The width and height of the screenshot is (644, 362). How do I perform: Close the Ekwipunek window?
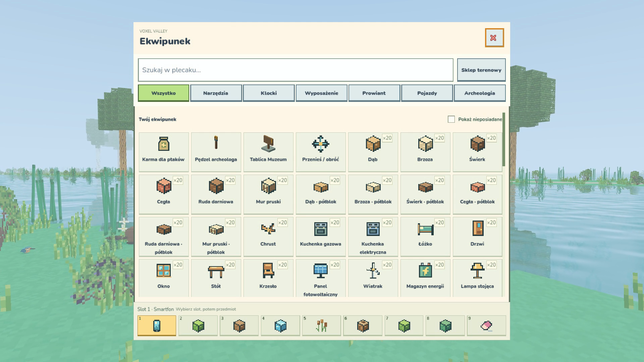click(x=494, y=38)
